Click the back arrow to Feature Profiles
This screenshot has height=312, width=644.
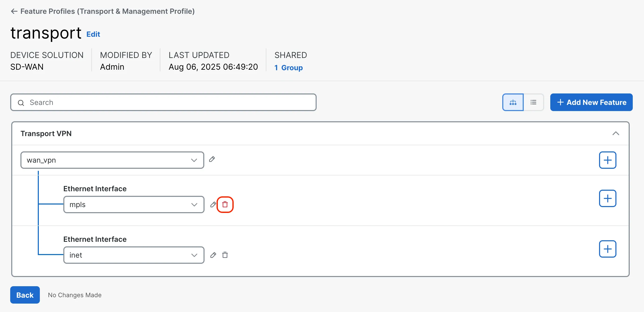(x=14, y=11)
